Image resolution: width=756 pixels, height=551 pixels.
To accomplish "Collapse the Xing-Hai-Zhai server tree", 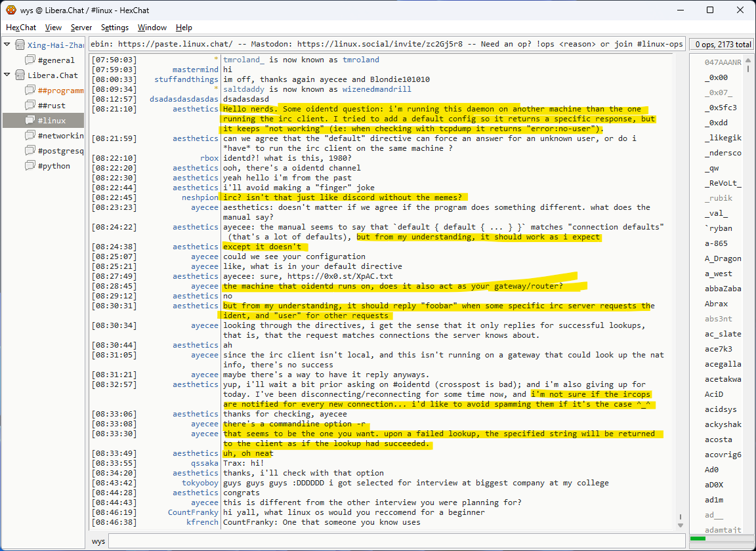I will tap(7, 45).
